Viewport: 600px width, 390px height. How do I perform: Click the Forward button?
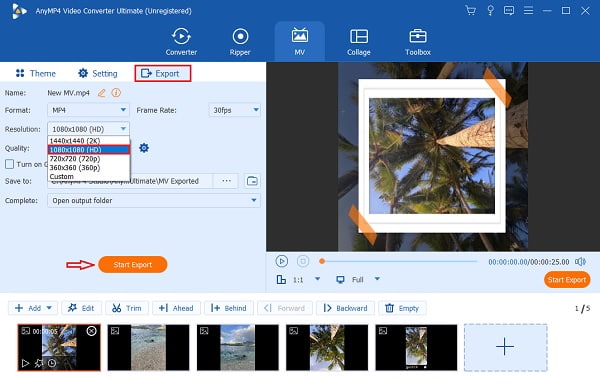(x=285, y=308)
